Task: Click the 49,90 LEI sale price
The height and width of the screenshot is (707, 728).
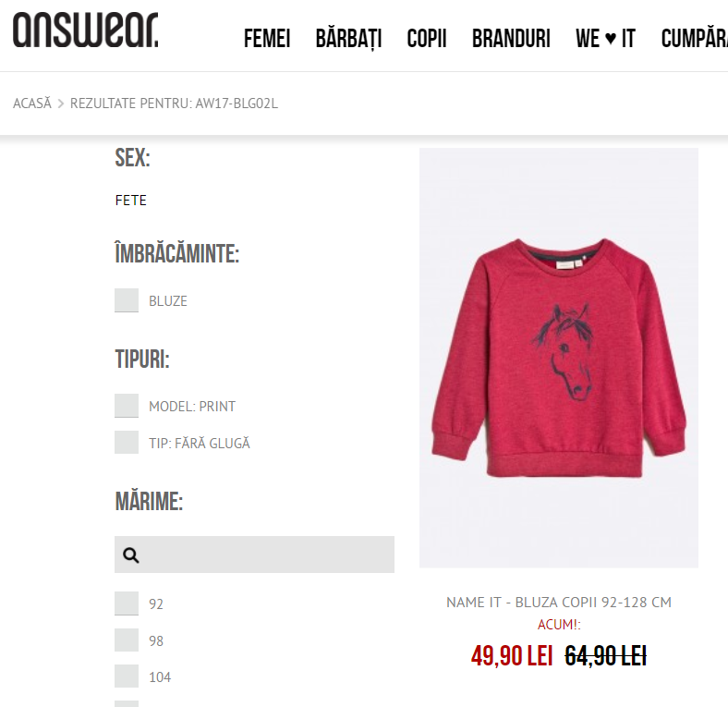Action: click(x=512, y=656)
